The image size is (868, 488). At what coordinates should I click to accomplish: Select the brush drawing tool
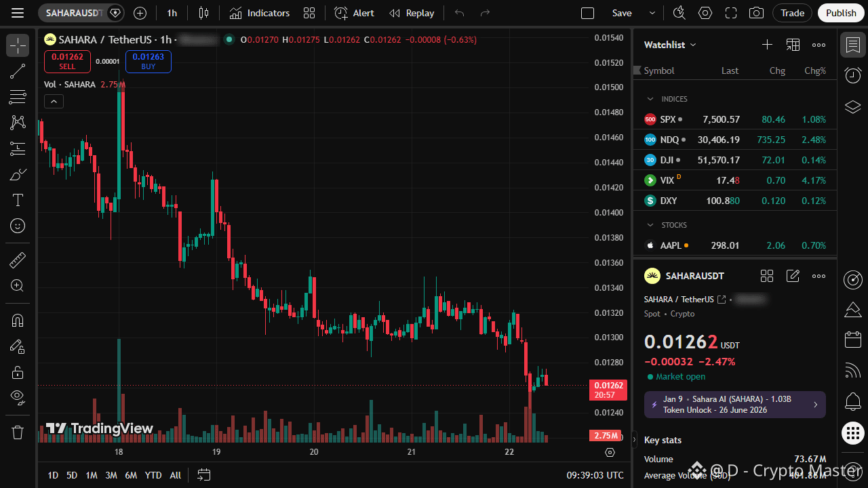pos(18,174)
